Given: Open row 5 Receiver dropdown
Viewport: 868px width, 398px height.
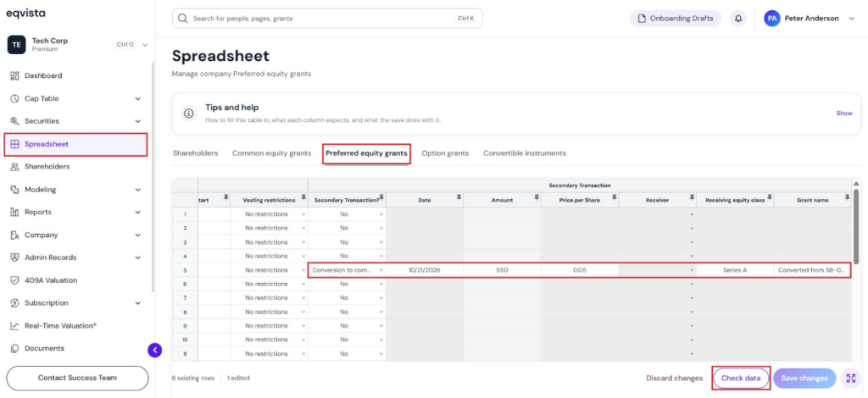Looking at the screenshot, I should click(692, 270).
